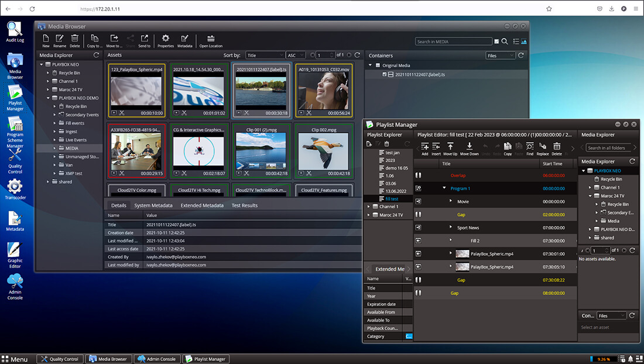Click Delete in the Media Browser toolbar
Image resolution: width=644 pixels, height=364 pixels.
(x=75, y=40)
